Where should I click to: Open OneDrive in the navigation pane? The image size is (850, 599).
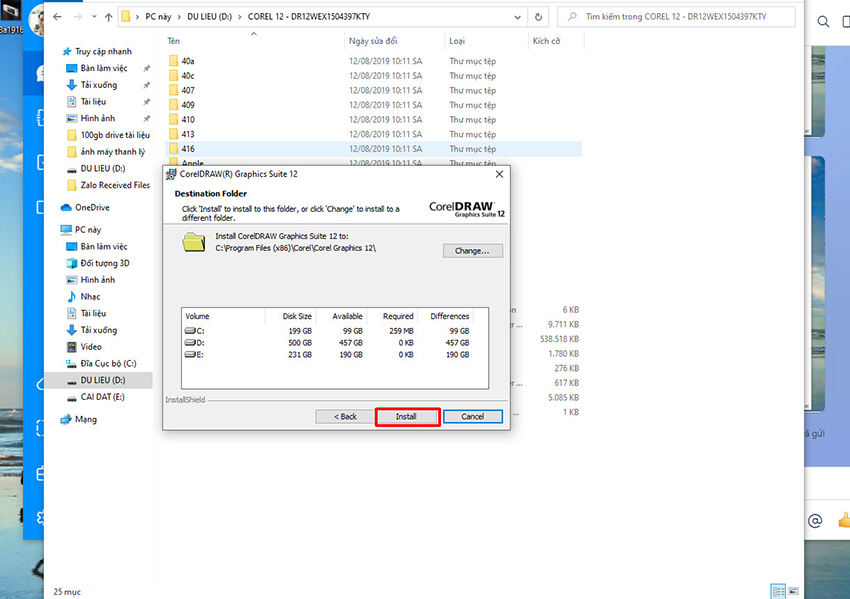pyautogui.click(x=92, y=208)
